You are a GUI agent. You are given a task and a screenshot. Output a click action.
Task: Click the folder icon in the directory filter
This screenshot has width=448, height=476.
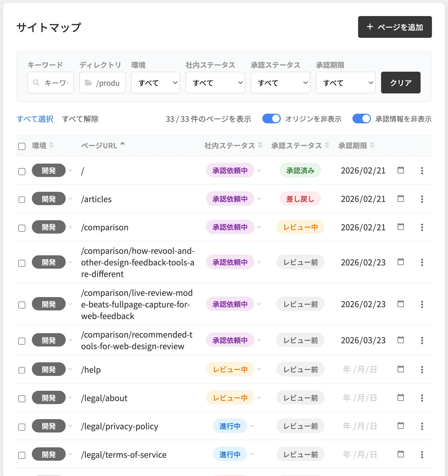(88, 83)
